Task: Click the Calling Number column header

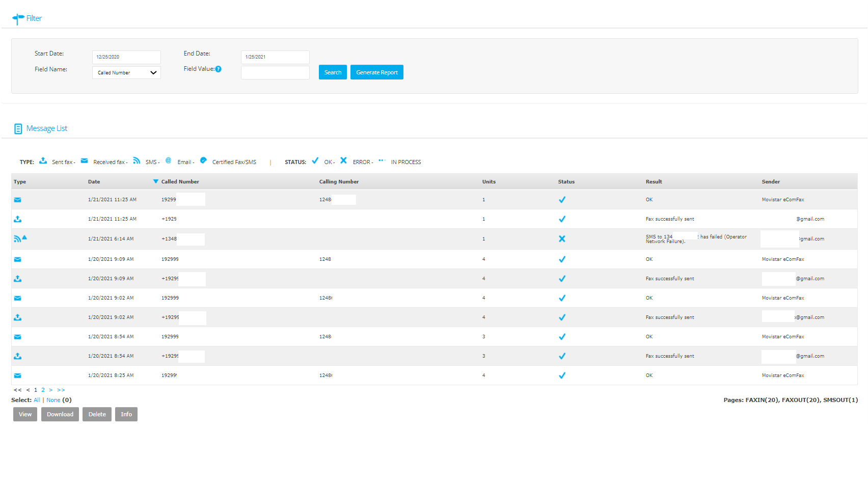Action: tap(339, 182)
